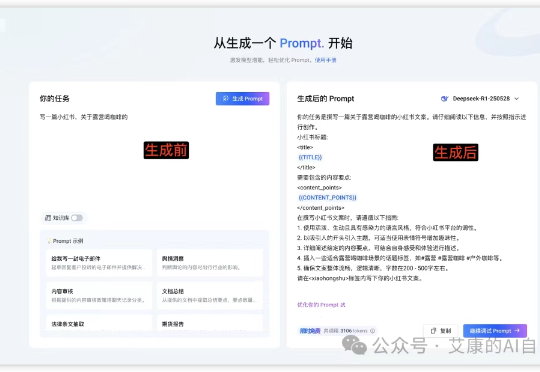
Task: Click the 继续调试 Prompt button
Action: [x=495, y=331]
